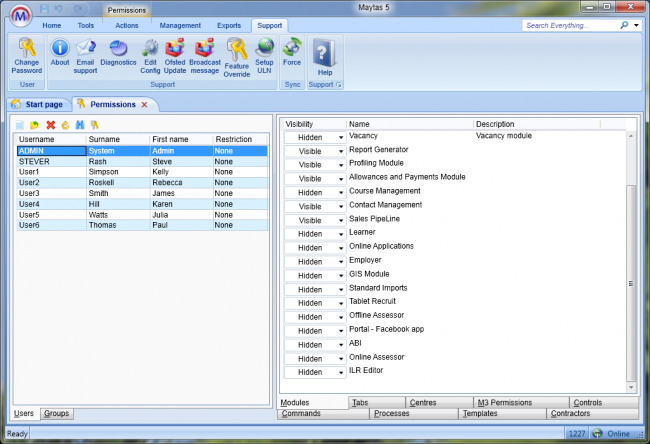This screenshot has width=650, height=444.
Task: Switch to the Management ribbon tab
Action: (179, 24)
